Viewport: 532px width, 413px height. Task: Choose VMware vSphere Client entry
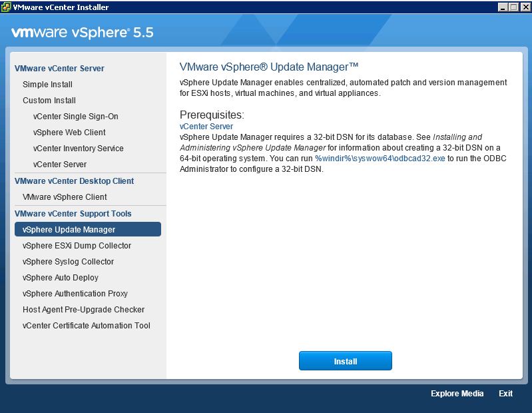pos(65,197)
